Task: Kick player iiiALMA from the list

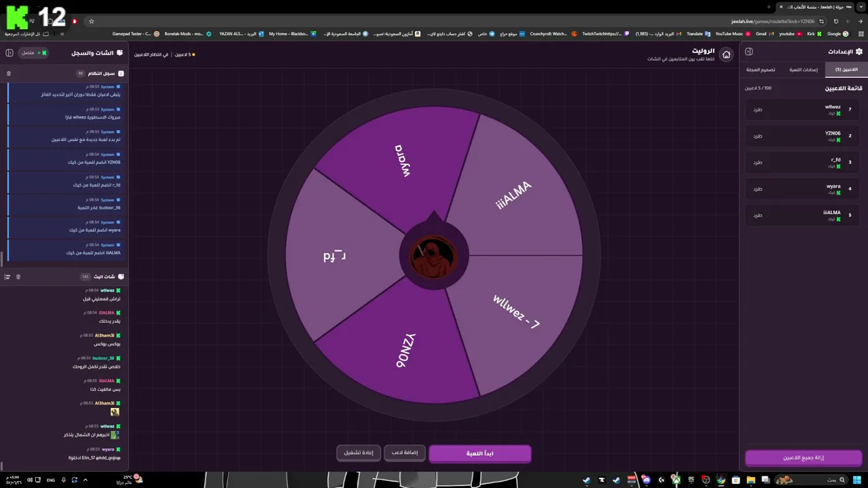Action: [757, 215]
